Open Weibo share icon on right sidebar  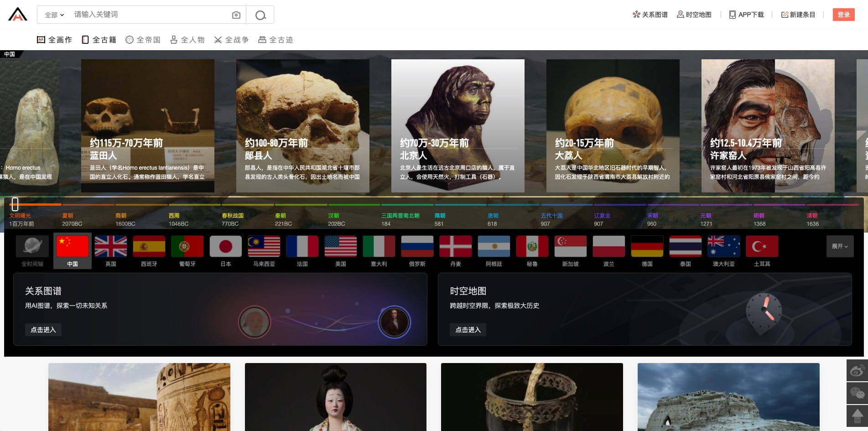(x=857, y=371)
